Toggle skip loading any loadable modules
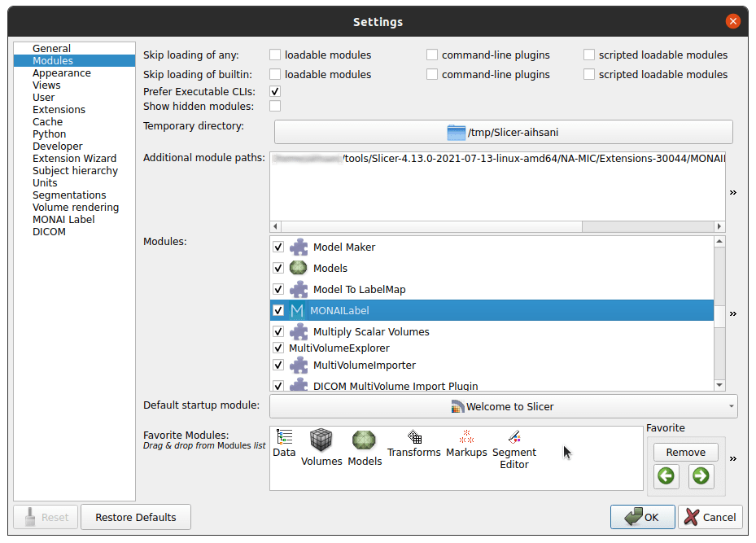The width and height of the screenshot is (756, 543). point(275,55)
